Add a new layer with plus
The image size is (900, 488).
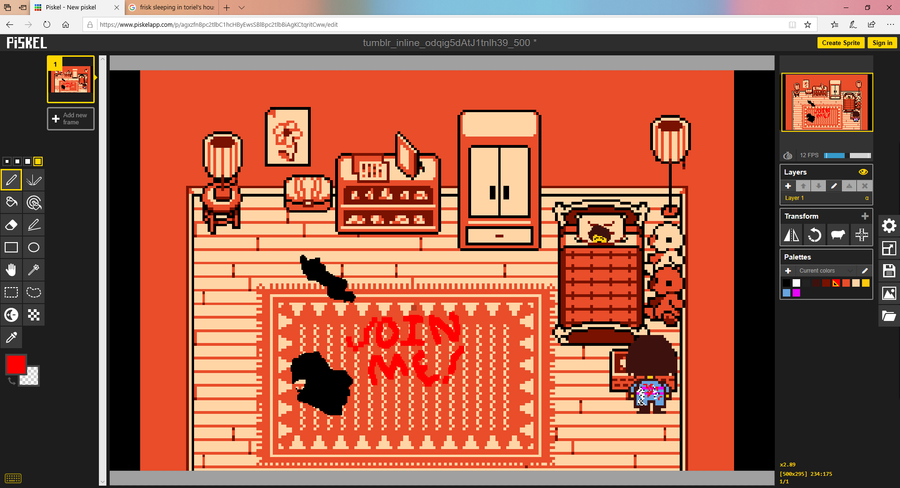(788, 186)
